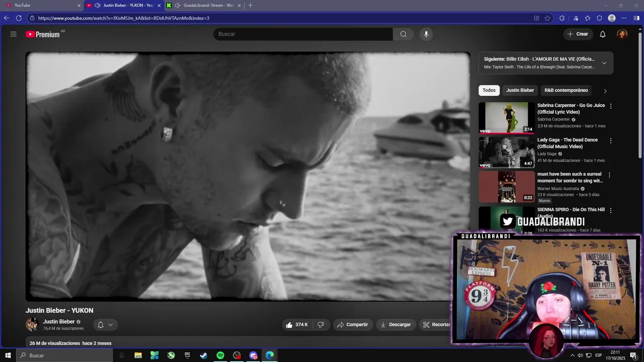Add page to favorites star icon
Image resolution: width=644 pixels, height=362 pixels.
(x=547, y=18)
